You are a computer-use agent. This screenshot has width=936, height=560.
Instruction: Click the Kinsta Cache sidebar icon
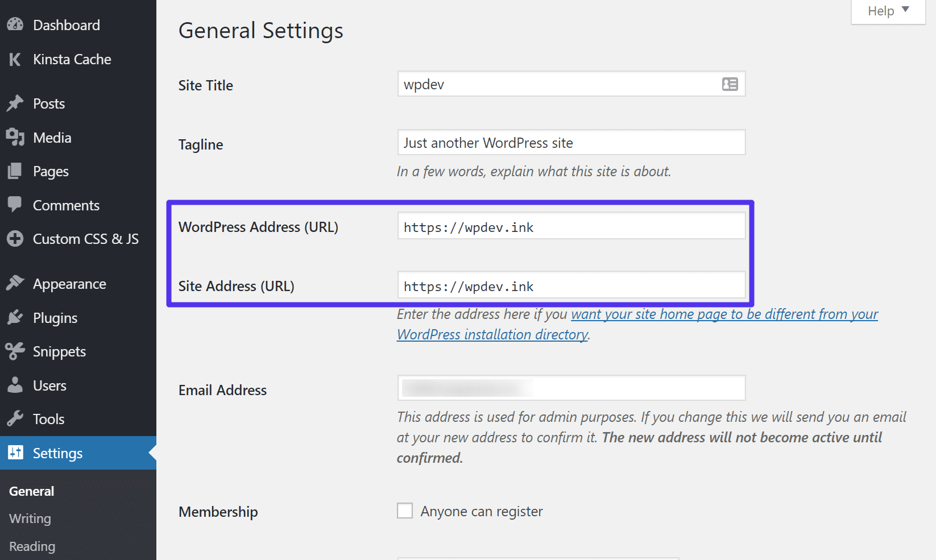tap(15, 59)
